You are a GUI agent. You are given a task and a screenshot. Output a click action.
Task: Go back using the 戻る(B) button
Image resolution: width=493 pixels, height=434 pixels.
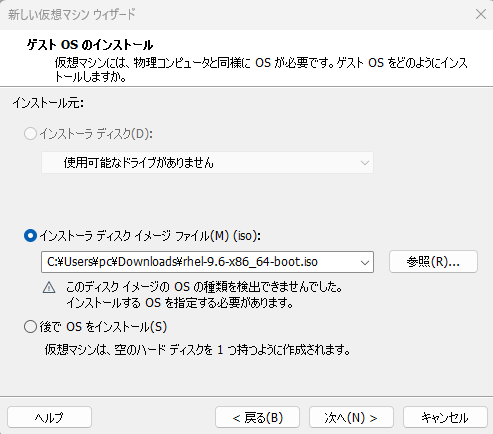click(x=257, y=417)
